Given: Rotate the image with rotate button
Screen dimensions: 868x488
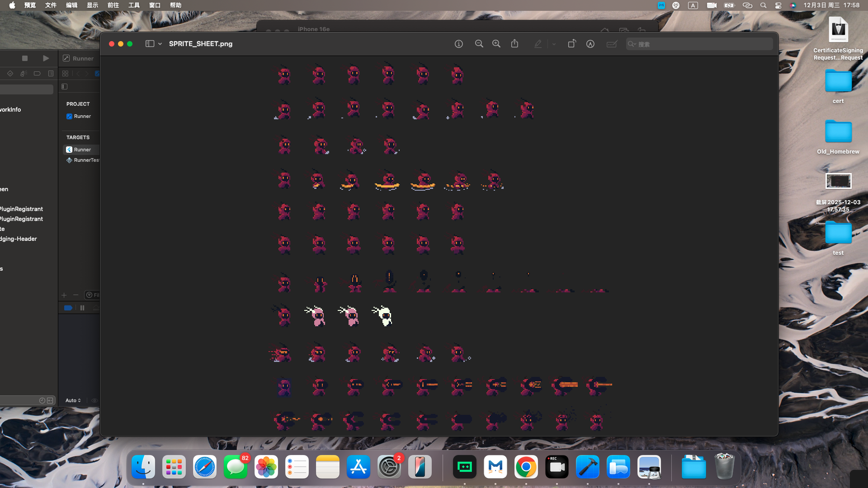Looking at the screenshot, I should 572,44.
